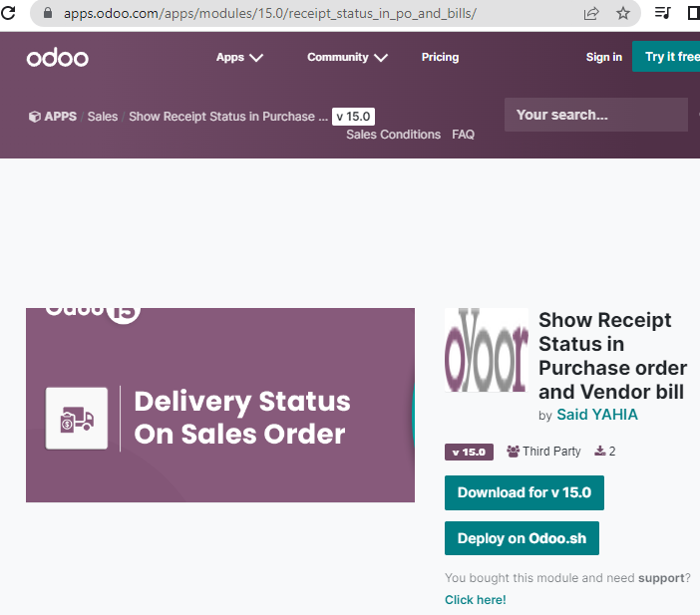Click the share page icon in address bar
The height and width of the screenshot is (615, 700).
(x=591, y=13)
